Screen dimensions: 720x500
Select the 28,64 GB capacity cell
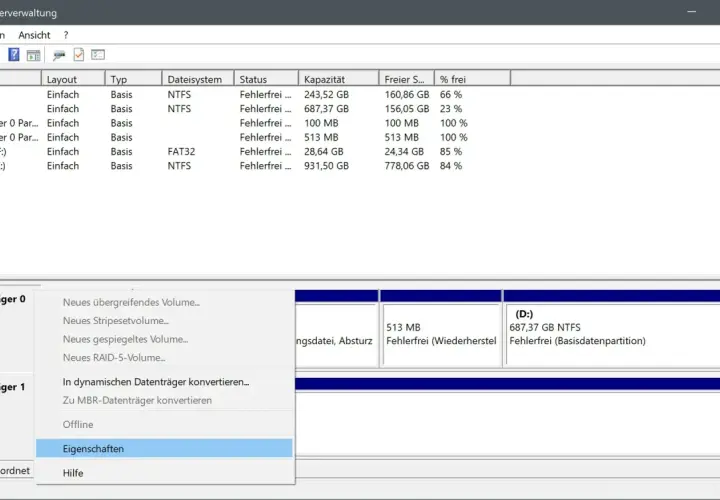click(324, 152)
